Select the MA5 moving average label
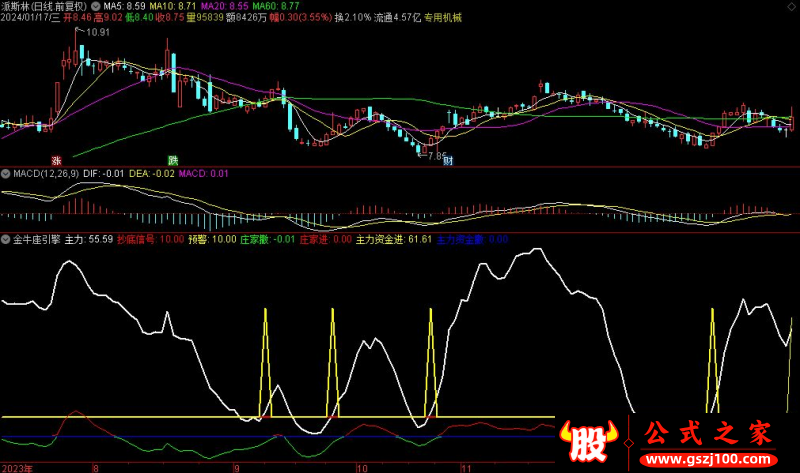 [x=128, y=6]
